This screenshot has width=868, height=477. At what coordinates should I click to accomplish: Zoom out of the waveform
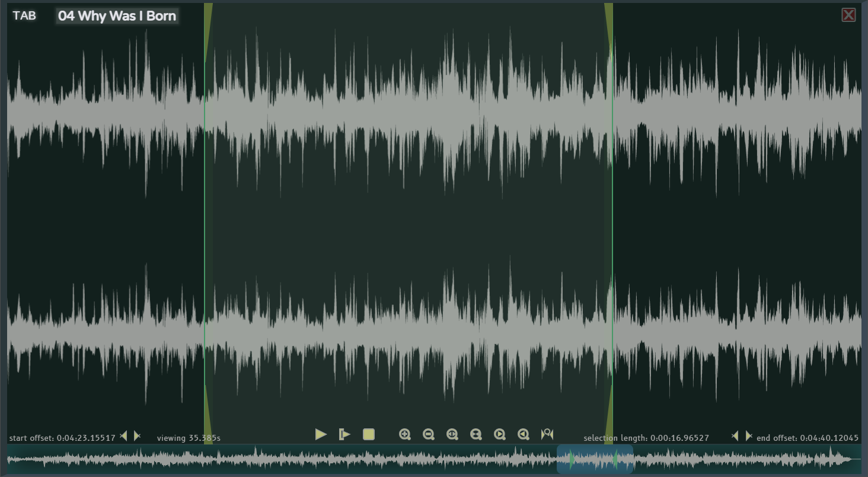[x=428, y=434]
